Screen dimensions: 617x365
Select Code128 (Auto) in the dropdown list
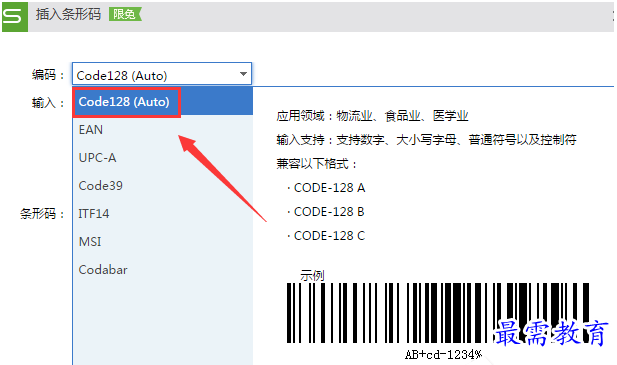pos(163,101)
